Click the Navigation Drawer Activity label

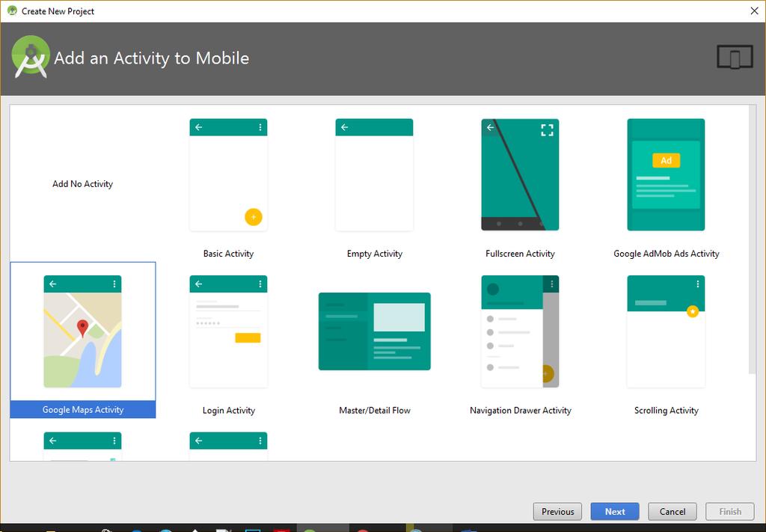tap(521, 410)
